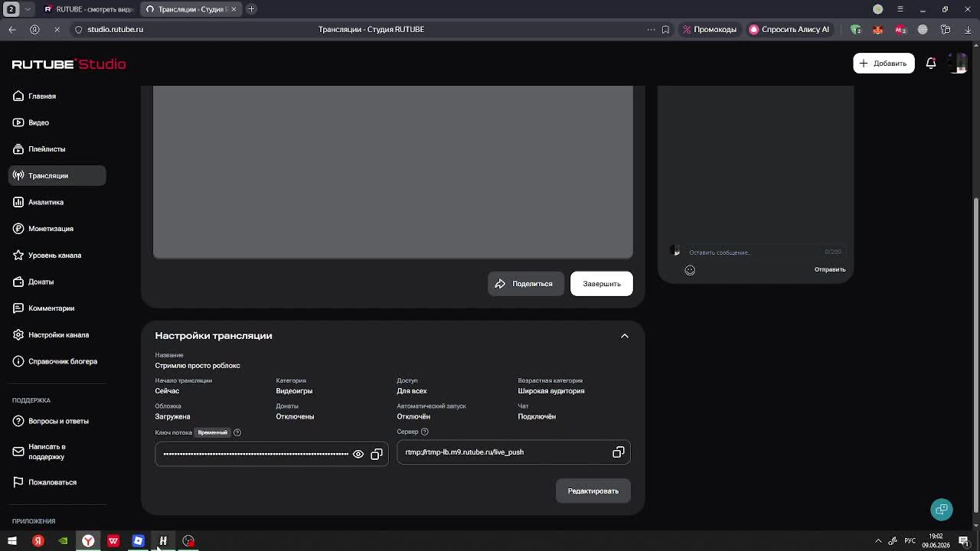980x551 pixels.
Task: Click the server URL rtmp-lb.m9.rutube.ru/live_push
Action: pos(465,452)
